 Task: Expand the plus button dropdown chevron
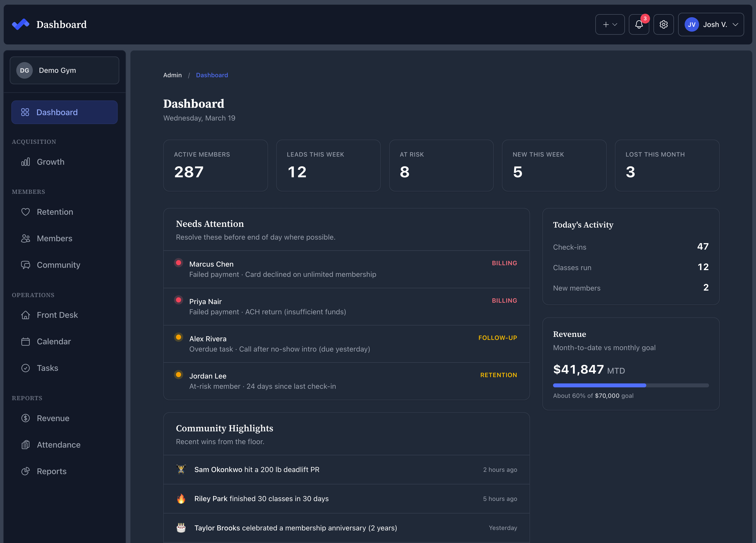point(615,24)
